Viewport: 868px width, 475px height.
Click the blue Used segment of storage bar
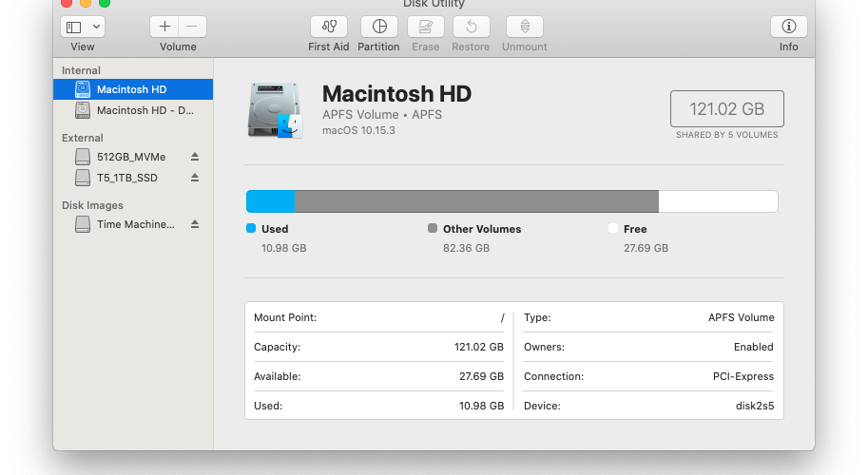point(271,201)
